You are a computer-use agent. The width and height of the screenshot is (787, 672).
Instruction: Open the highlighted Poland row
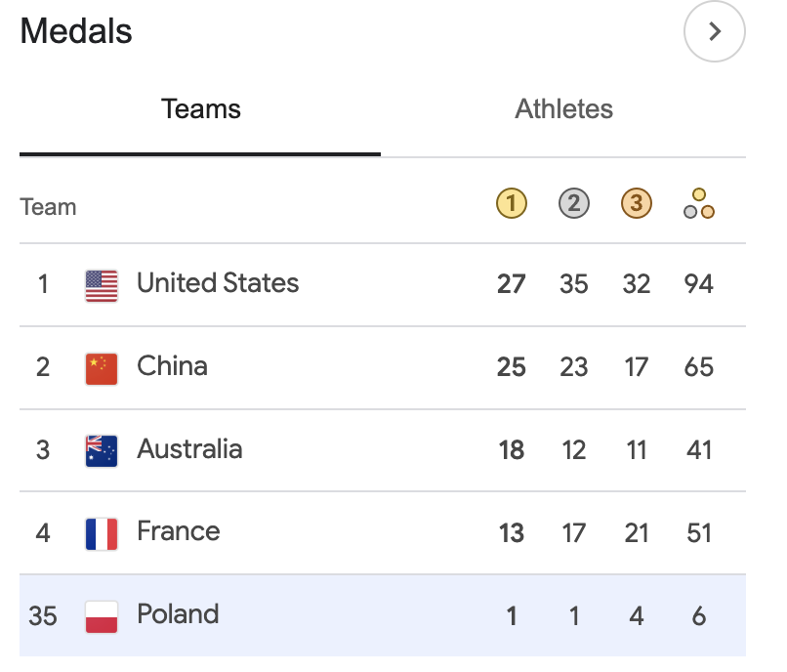(x=383, y=615)
